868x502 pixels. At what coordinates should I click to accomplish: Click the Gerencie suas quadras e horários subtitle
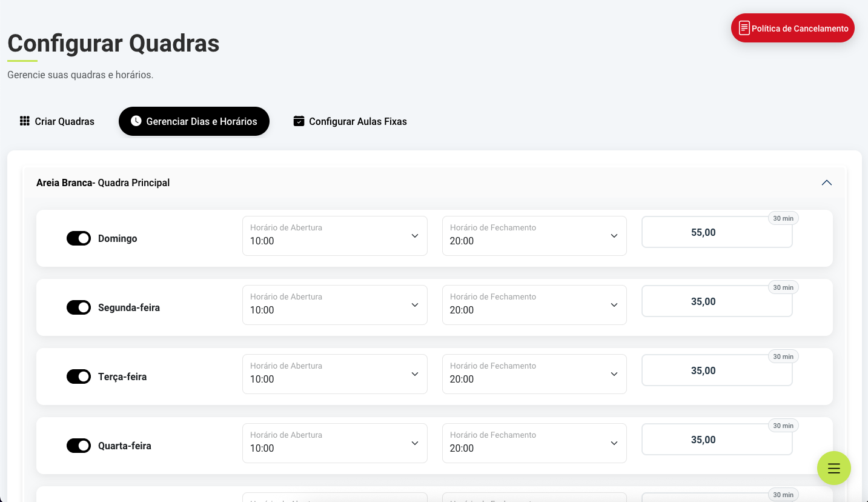81,75
